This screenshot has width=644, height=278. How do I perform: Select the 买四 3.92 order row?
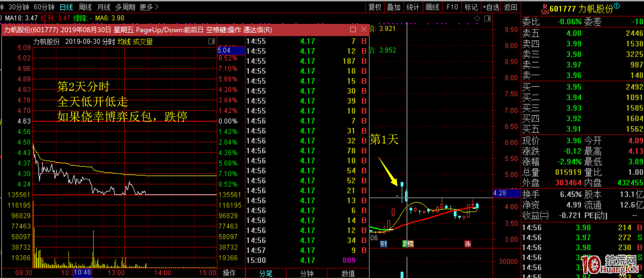(x=582, y=119)
